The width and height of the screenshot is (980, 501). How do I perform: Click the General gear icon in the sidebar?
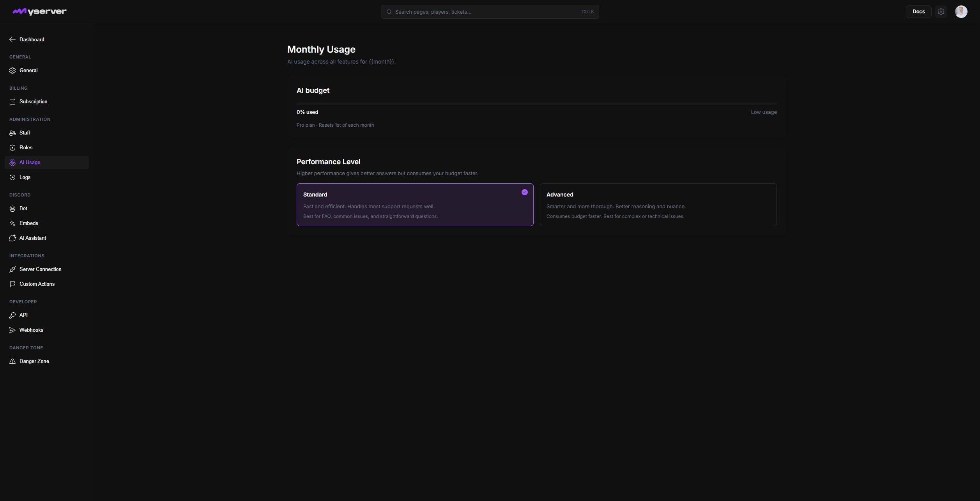pyautogui.click(x=12, y=71)
